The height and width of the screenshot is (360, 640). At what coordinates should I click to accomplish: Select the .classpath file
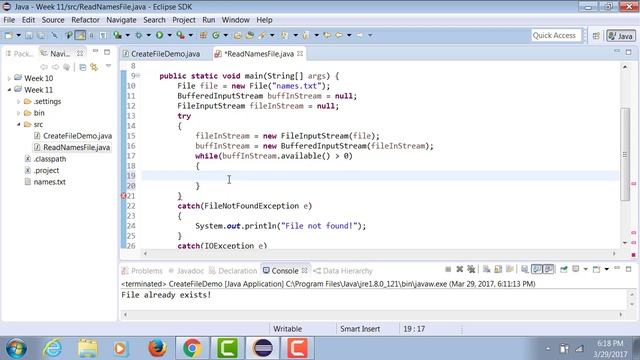pos(45,159)
